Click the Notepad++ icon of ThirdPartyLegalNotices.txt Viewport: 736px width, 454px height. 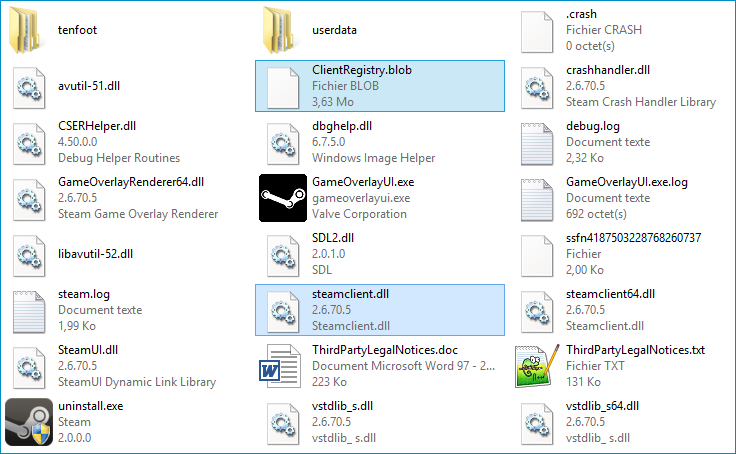537,366
